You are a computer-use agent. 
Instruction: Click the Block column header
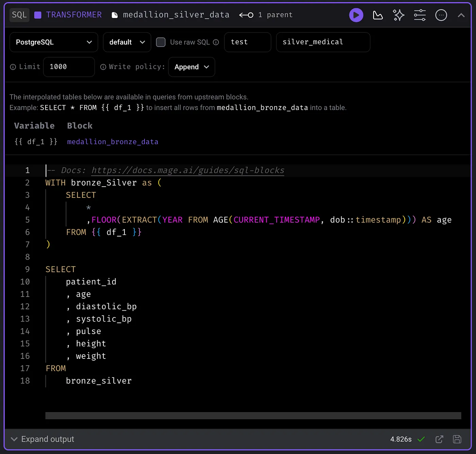(80, 126)
